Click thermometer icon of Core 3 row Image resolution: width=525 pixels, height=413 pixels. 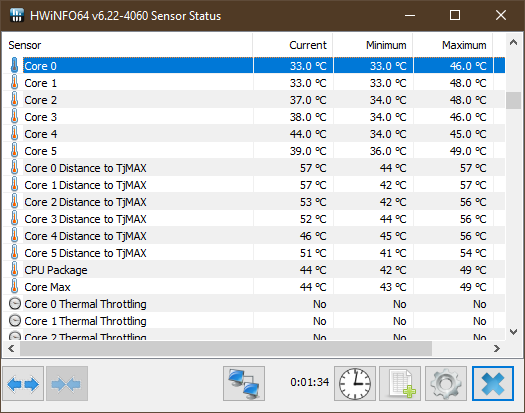[14, 117]
